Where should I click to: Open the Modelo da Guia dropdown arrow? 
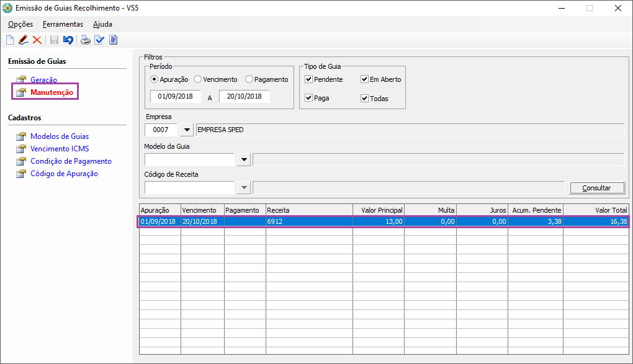pos(244,159)
